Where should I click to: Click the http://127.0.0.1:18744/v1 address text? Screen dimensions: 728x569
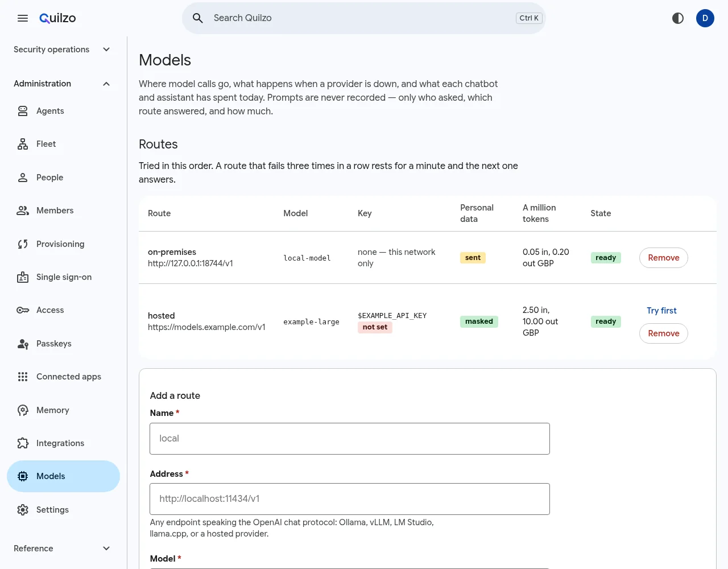point(191,263)
